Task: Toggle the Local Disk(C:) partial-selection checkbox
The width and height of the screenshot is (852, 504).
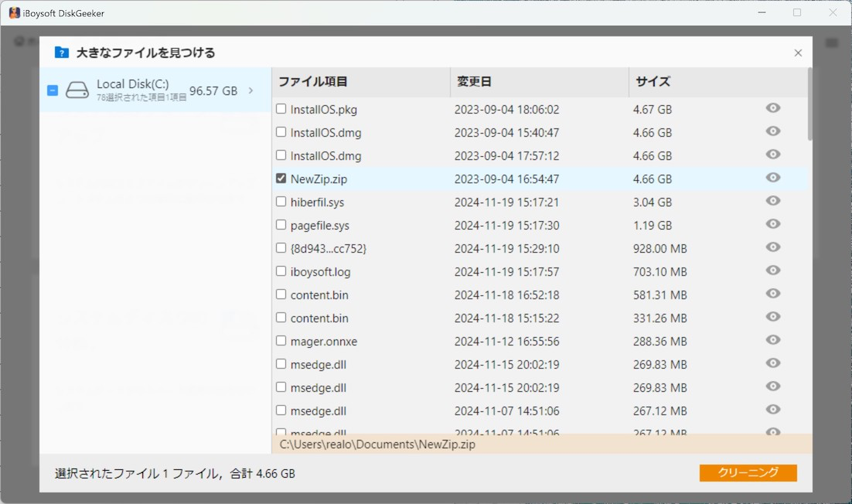Action: (53, 90)
